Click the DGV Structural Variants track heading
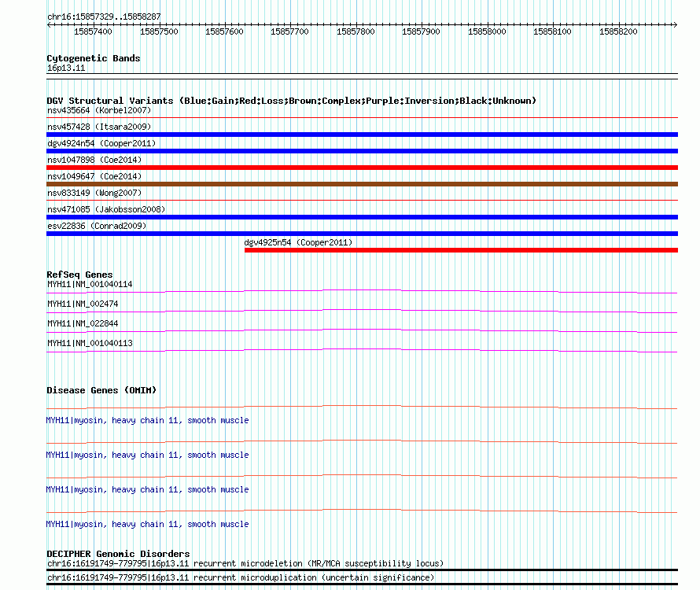The height and width of the screenshot is (590, 700). pos(292,101)
